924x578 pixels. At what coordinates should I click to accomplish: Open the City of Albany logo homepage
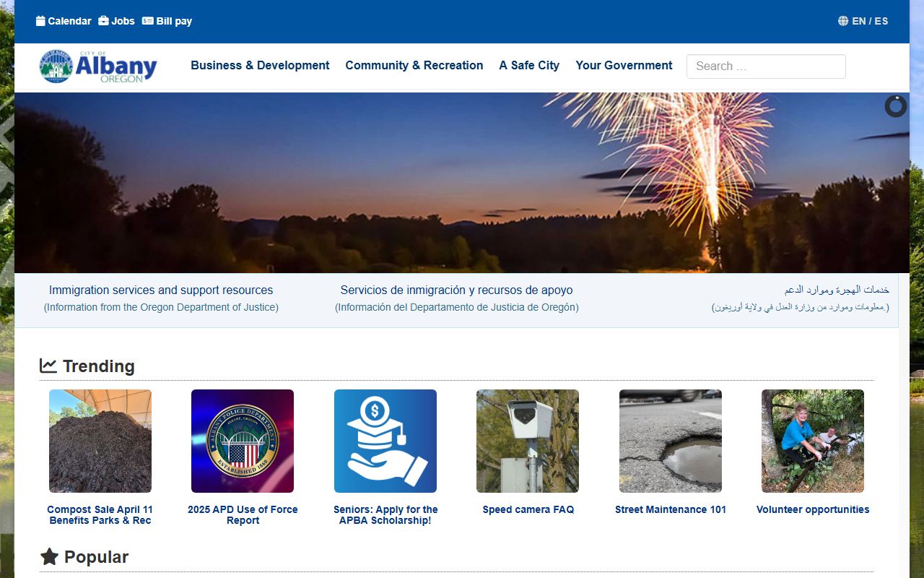pos(98,66)
